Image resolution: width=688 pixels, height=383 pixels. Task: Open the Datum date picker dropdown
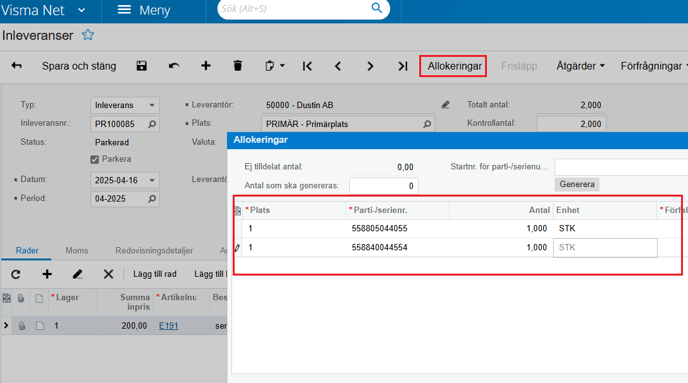[x=152, y=180]
